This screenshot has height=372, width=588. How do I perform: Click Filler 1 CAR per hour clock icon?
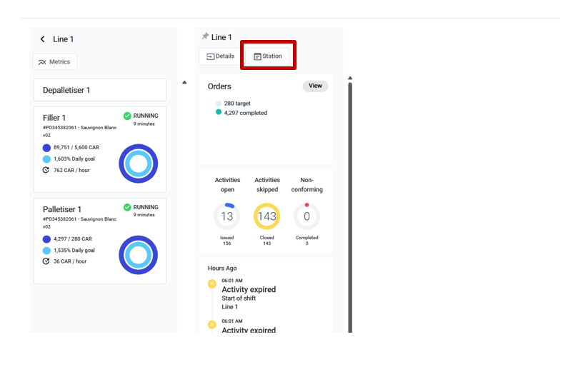pos(46,170)
